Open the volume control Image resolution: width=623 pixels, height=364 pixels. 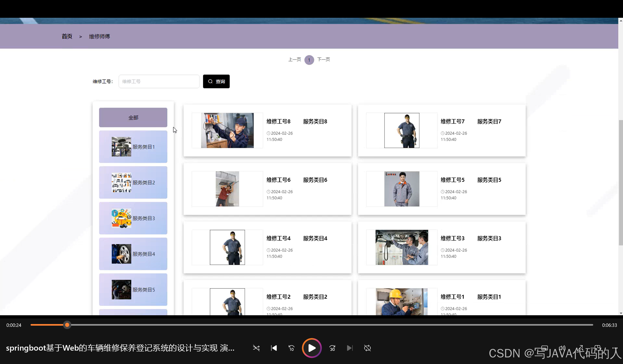pos(562,348)
